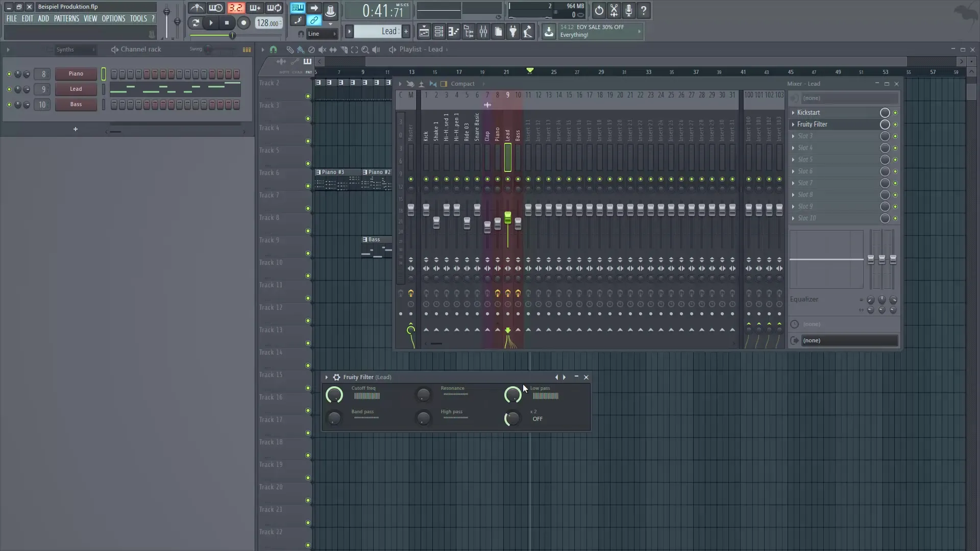Toggle multilink to controllers icon
This screenshot has width=980, height=551.
coord(314,20)
